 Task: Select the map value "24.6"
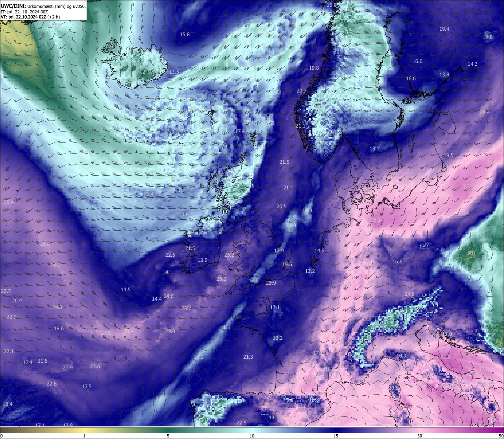point(169,296)
